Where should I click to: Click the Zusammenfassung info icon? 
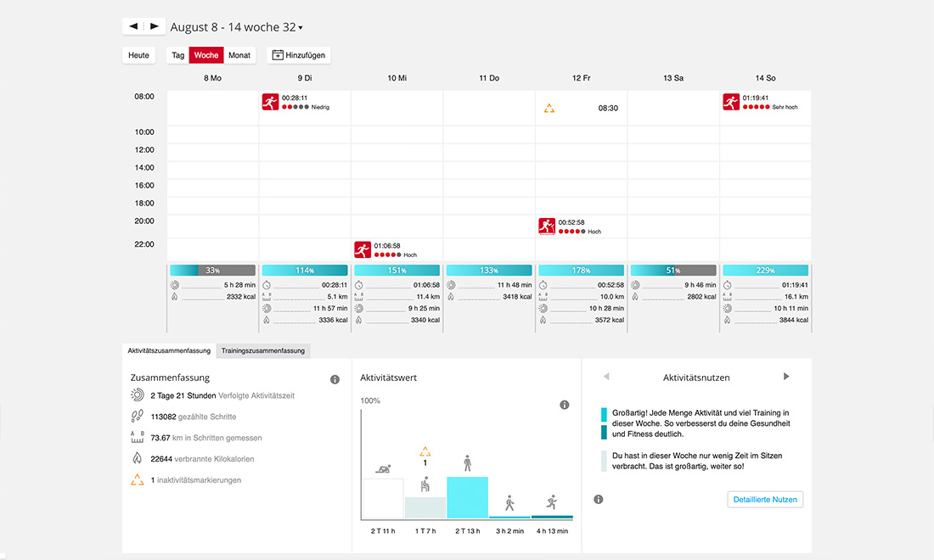coord(335,379)
